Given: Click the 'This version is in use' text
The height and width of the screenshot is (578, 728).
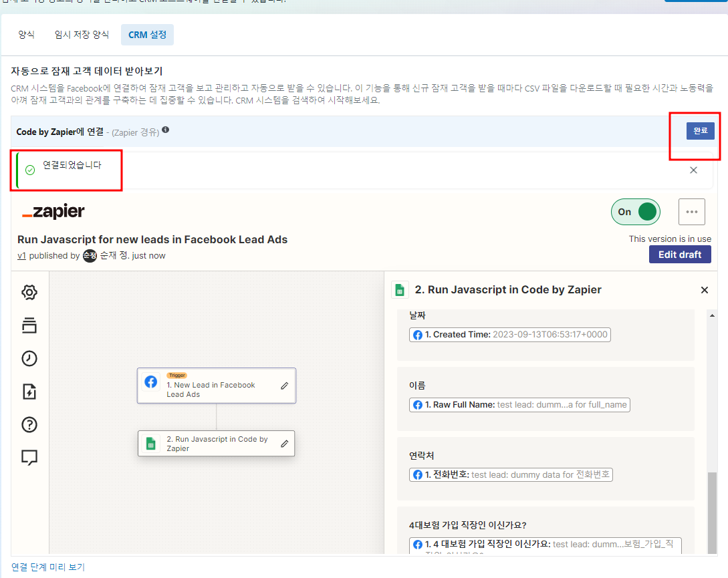Looking at the screenshot, I should (x=670, y=239).
